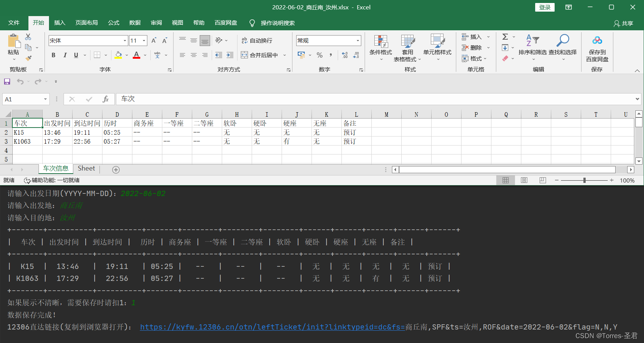Click the Paste clipboard icon
644x343 pixels.
(14, 41)
